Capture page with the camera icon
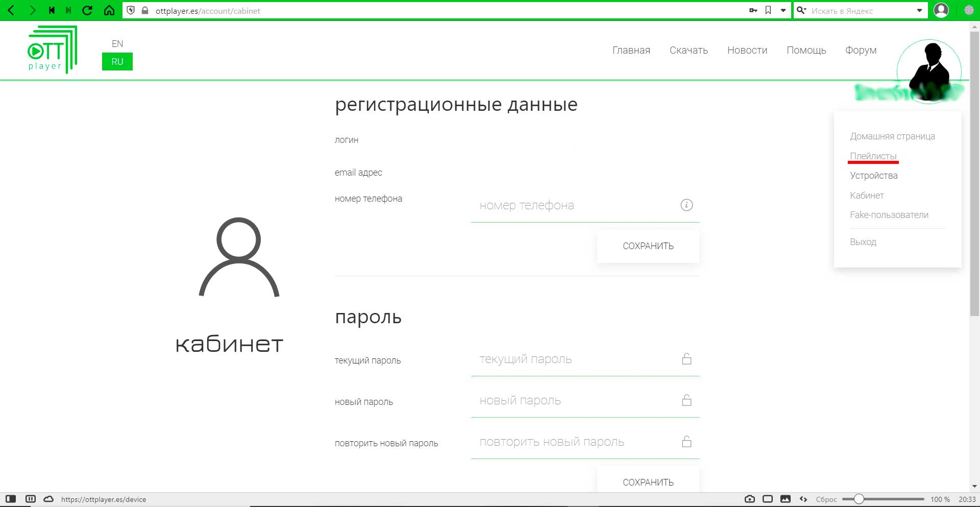The height and width of the screenshot is (507, 980). [750, 499]
